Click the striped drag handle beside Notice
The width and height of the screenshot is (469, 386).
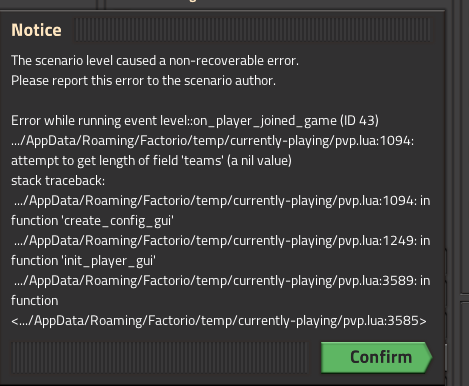coord(252,30)
